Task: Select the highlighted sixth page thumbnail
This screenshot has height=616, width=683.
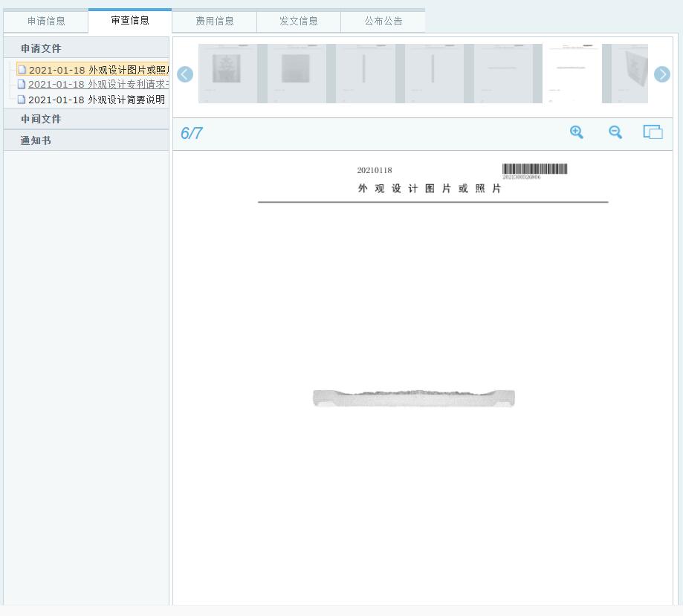Action: 572,74
